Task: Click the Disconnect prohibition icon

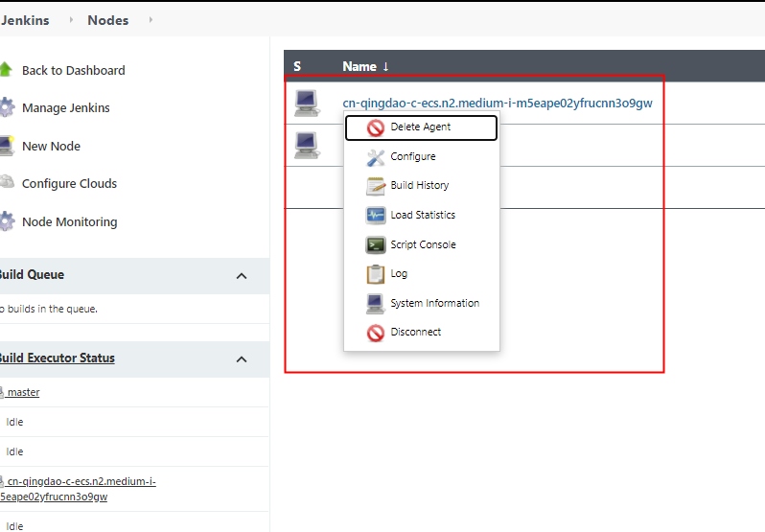Action: point(376,333)
